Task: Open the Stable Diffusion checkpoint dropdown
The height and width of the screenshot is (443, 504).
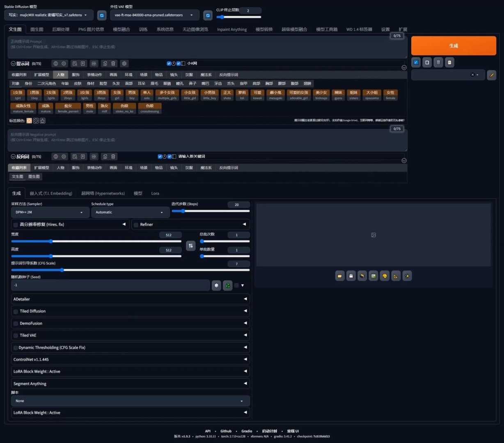Action: (49, 15)
